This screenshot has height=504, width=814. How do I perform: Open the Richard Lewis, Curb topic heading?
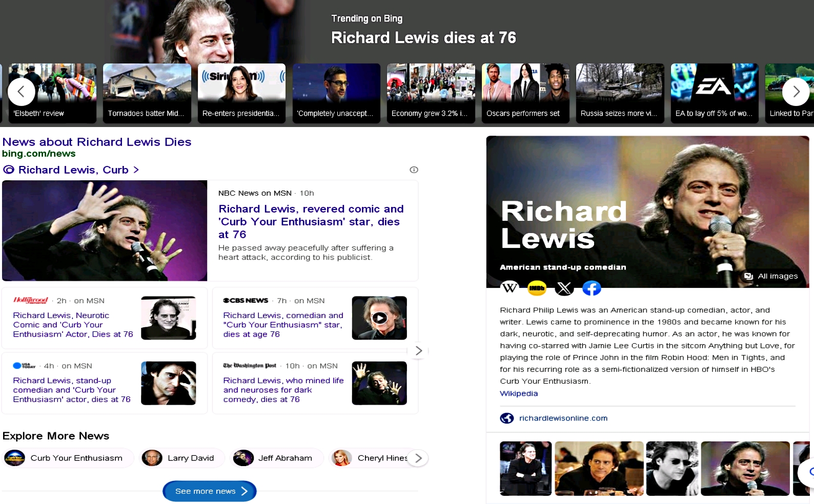click(73, 170)
